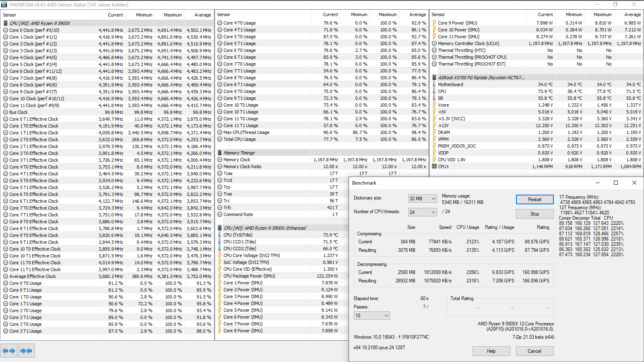644x362 pixels.
Task: Click the memory usage value 5340 MB / 16311 MB
Action: click(x=462, y=202)
